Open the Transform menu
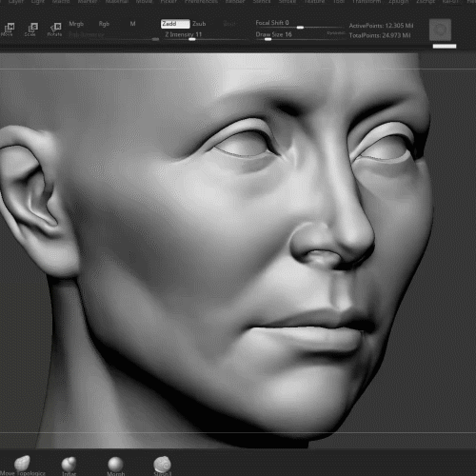Image resolution: width=476 pixels, height=476 pixels. pos(367,2)
